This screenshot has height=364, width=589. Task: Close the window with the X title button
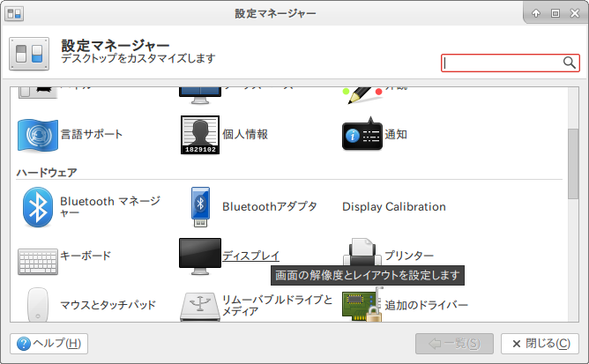[575, 13]
